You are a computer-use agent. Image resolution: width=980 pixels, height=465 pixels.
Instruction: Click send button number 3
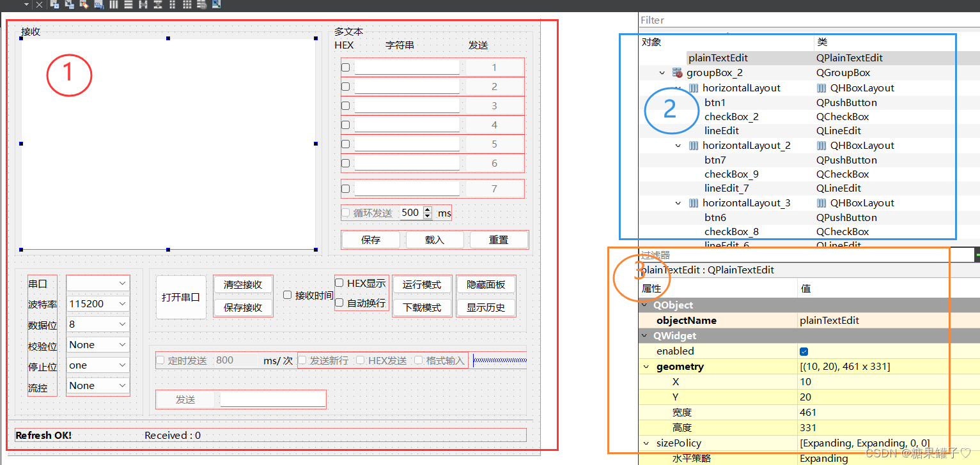494,105
